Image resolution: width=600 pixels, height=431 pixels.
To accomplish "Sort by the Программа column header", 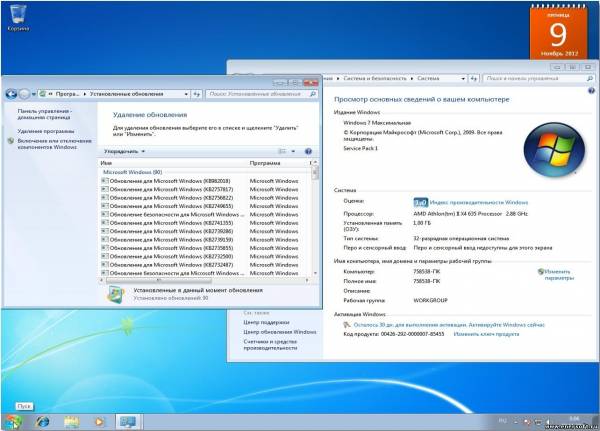I will point(278,163).
